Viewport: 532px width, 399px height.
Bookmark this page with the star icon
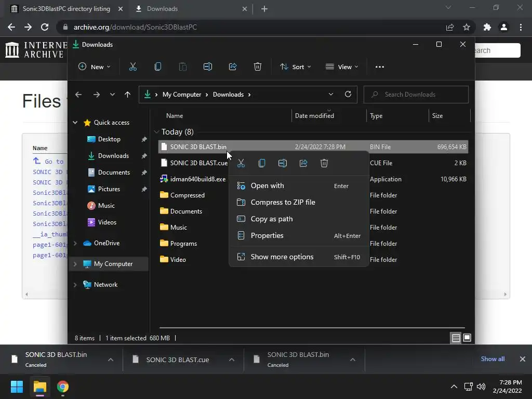(x=467, y=27)
